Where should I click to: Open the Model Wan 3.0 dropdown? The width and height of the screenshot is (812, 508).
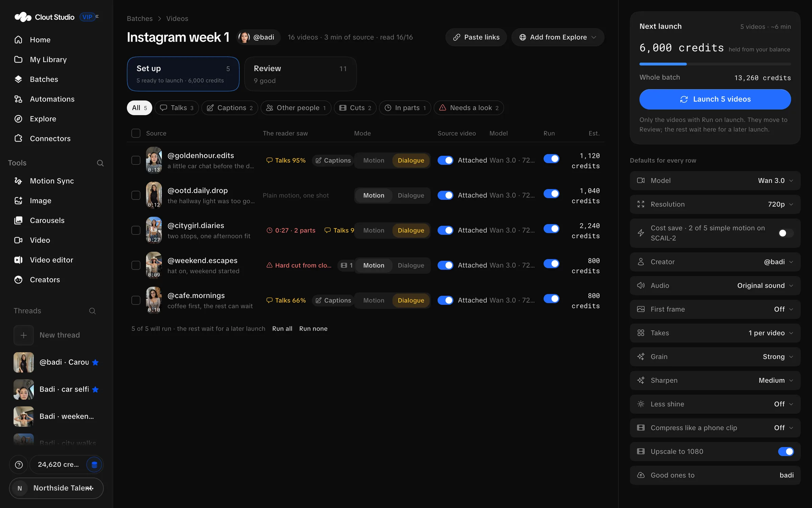pos(715,181)
